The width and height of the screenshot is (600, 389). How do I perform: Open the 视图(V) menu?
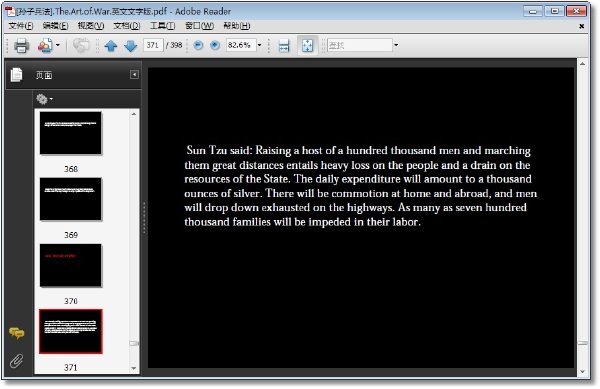pos(91,26)
